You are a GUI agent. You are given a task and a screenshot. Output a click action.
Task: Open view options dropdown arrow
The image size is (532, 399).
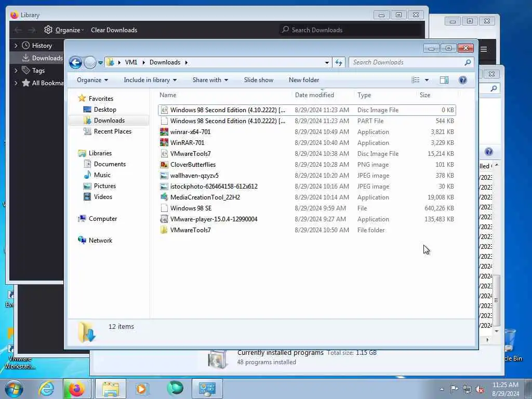pos(427,80)
